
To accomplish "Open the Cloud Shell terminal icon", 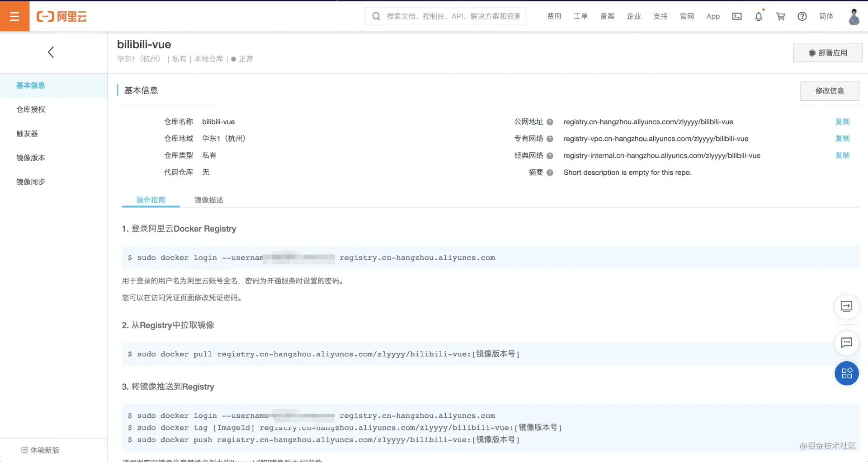I will click(737, 16).
